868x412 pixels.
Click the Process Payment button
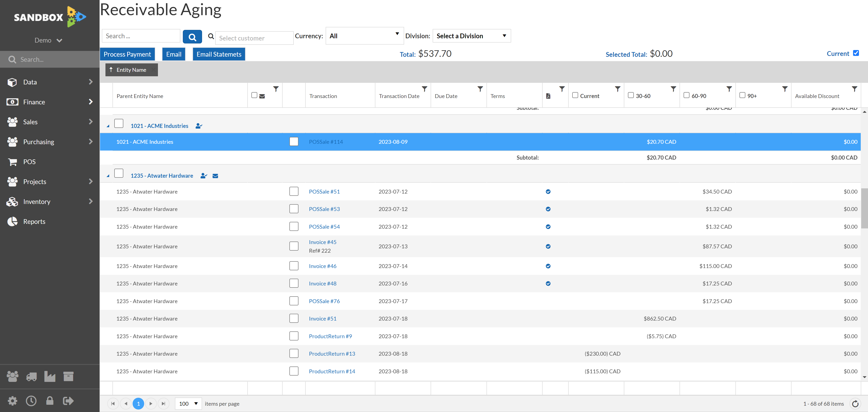click(127, 54)
